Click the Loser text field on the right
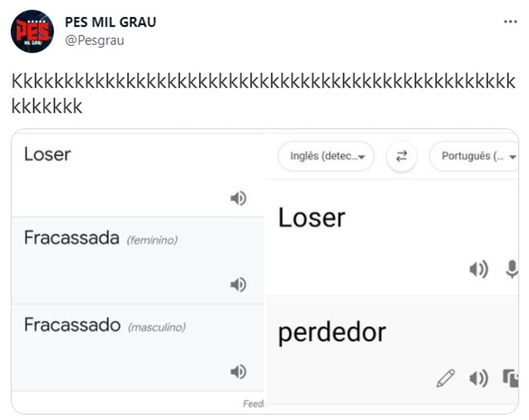The width and height of the screenshot is (529, 420). point(311,217)
